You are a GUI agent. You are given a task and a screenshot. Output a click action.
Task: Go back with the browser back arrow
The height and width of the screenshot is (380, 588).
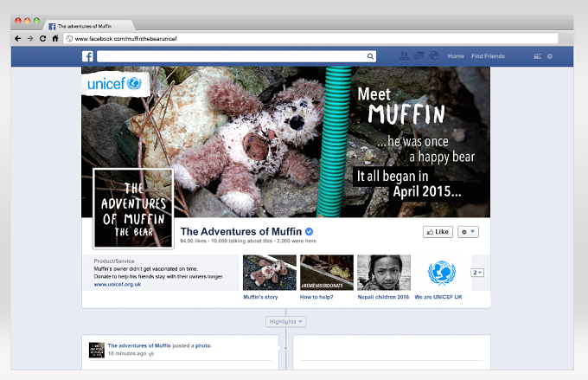[x=17, y=38]
